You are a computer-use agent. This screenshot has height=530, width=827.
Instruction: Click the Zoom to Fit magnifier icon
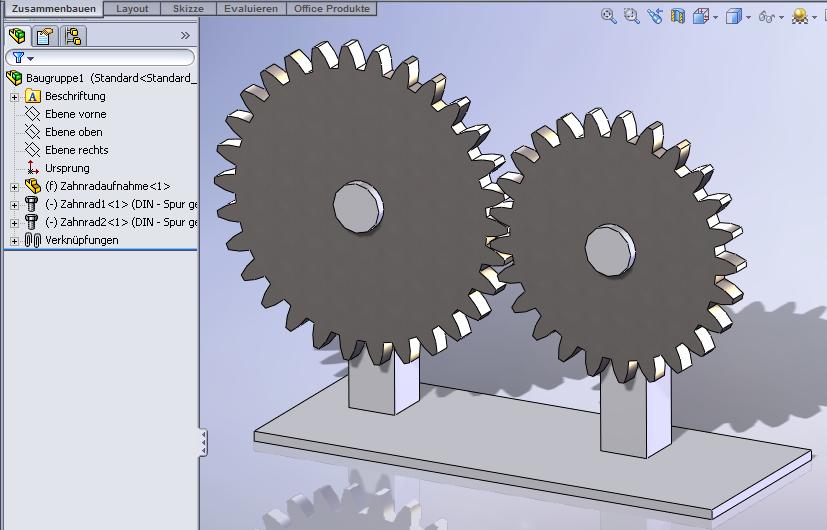point(609,16)
